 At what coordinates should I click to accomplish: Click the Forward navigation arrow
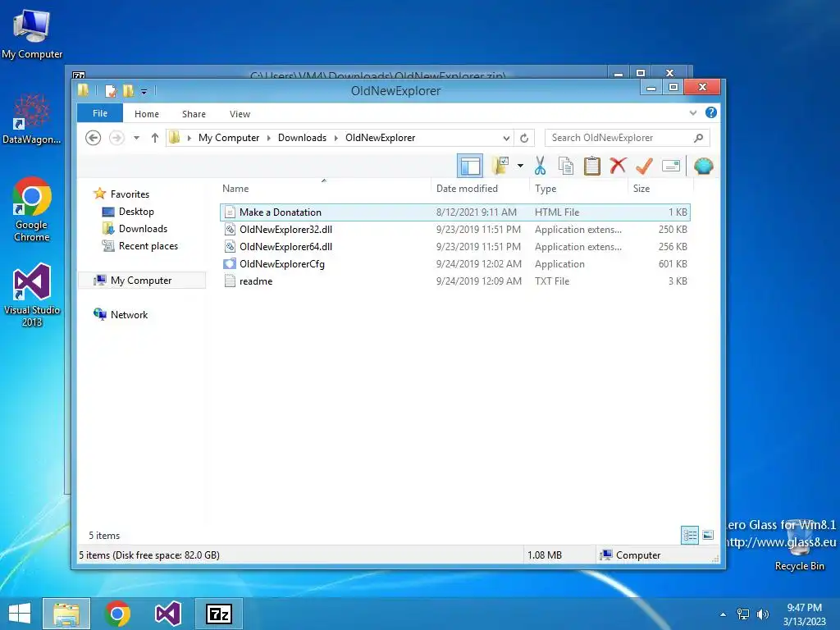click(116, 138)
